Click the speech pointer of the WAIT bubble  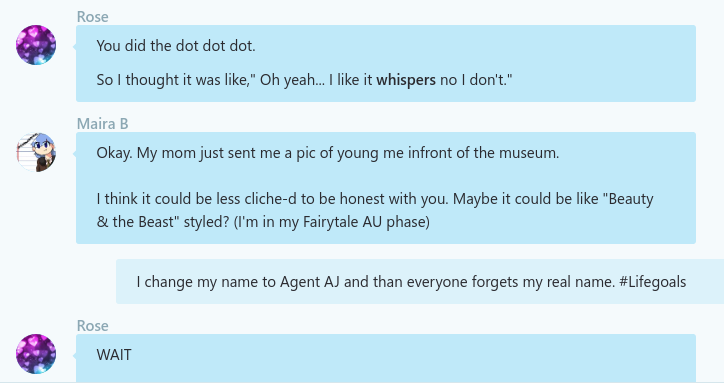(x=74, y=355)
